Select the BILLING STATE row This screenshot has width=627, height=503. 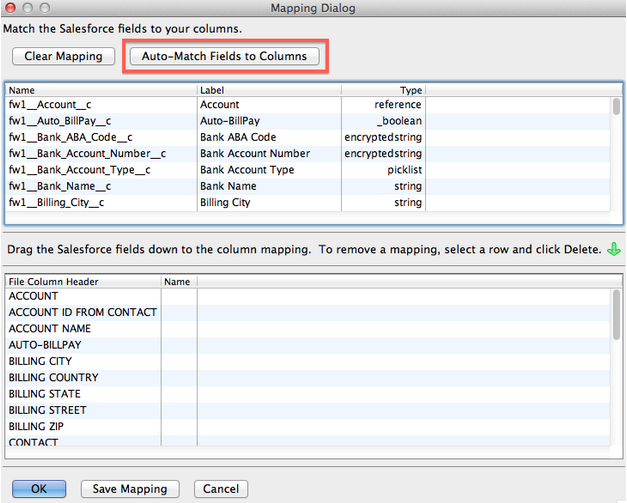tap(308, 394)
